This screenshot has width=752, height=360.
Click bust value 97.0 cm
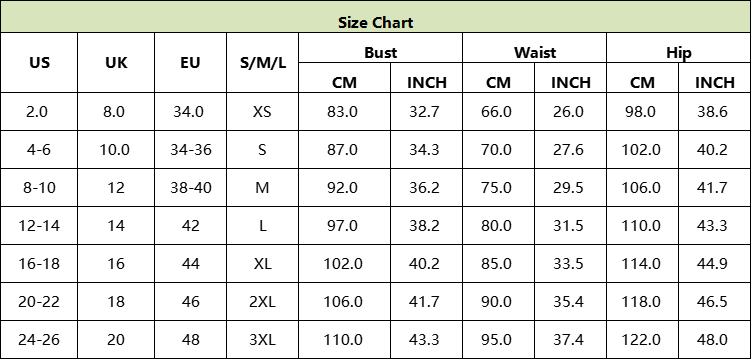342,225
